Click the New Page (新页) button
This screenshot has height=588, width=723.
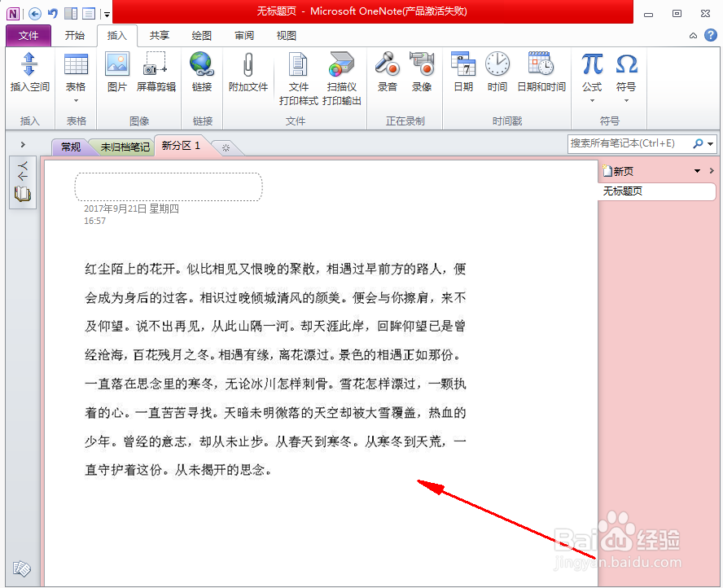[618, 171]
